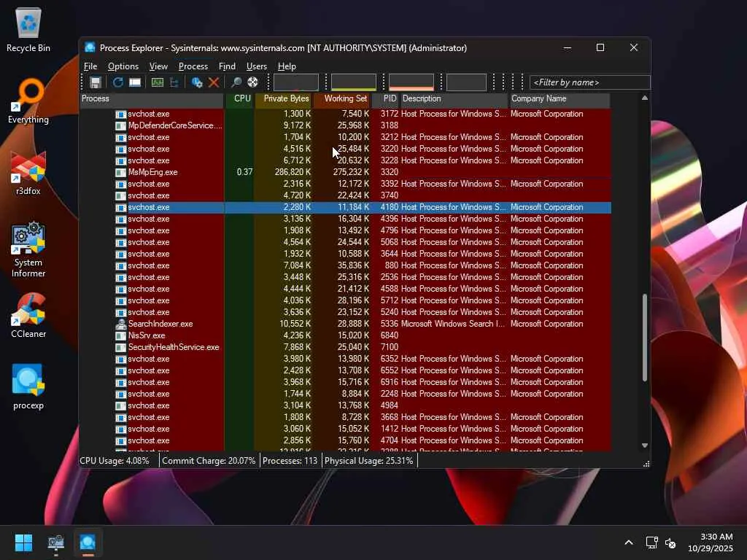Open Properties gear toolbar icon

(196, 82)
